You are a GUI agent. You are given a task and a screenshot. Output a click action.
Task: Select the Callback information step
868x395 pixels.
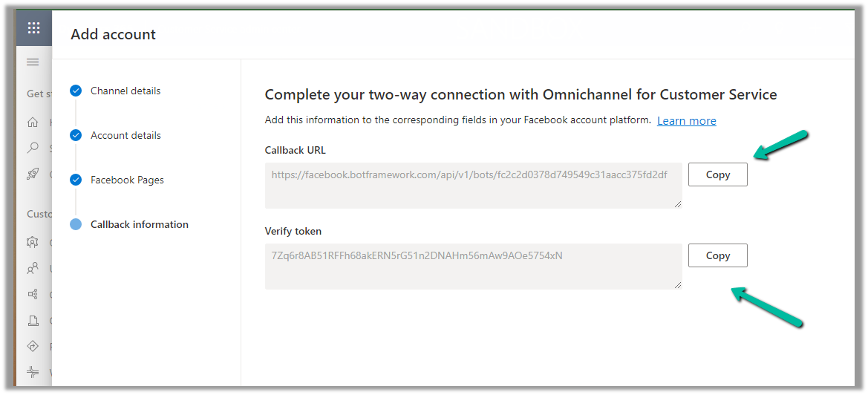pyautogui.click(x=139, y=224)
